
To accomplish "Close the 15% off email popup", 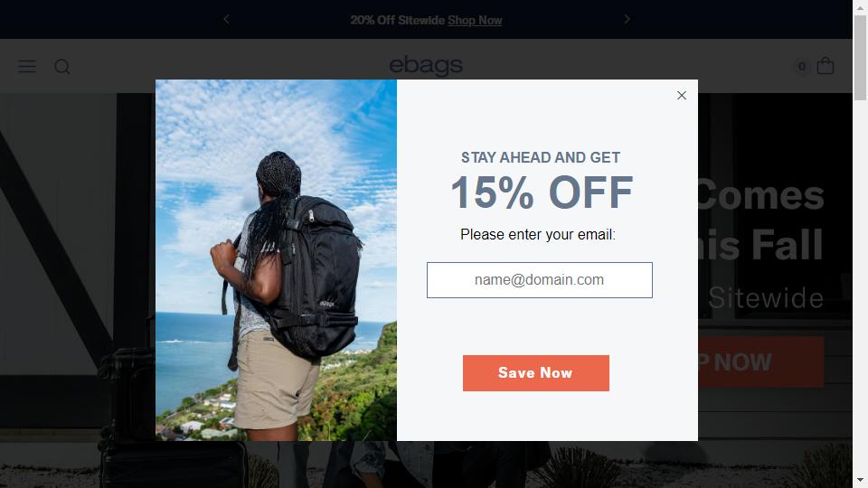I will pyautogui.click(x=682, y=95).
